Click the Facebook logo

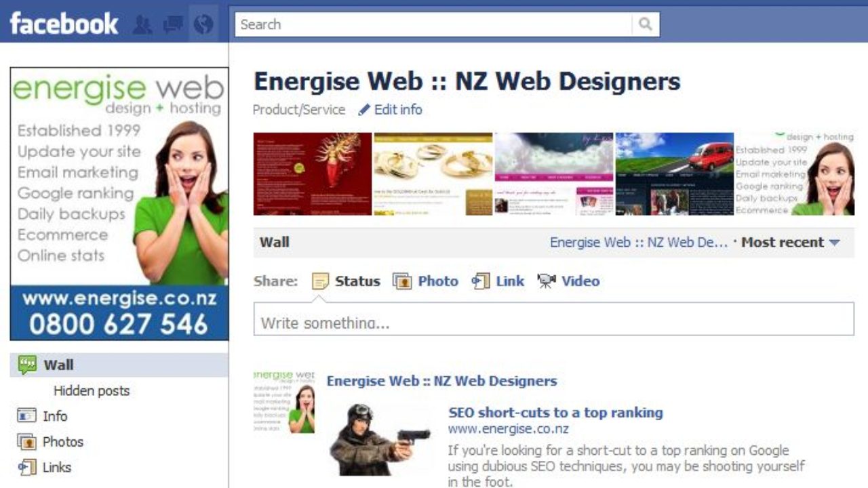[x=64, y=24]
